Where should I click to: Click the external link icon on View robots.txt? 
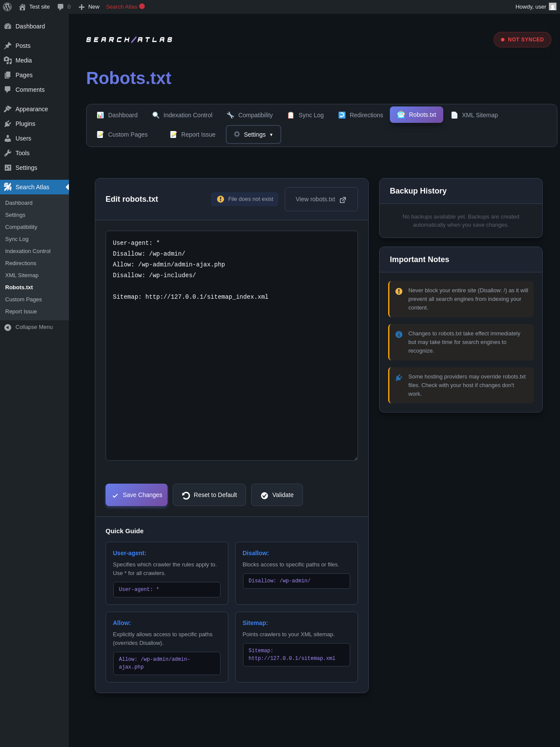click(343, 200)
